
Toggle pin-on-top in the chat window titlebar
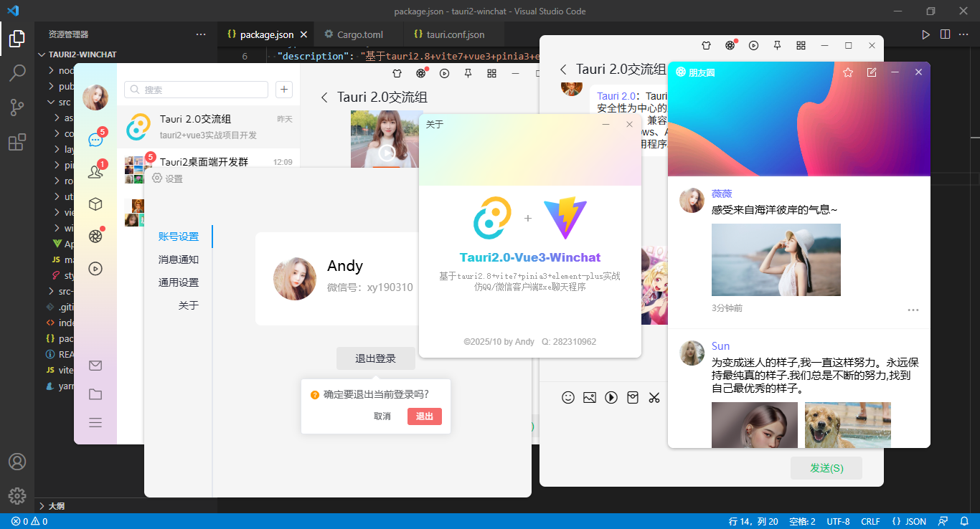(776, 45)
